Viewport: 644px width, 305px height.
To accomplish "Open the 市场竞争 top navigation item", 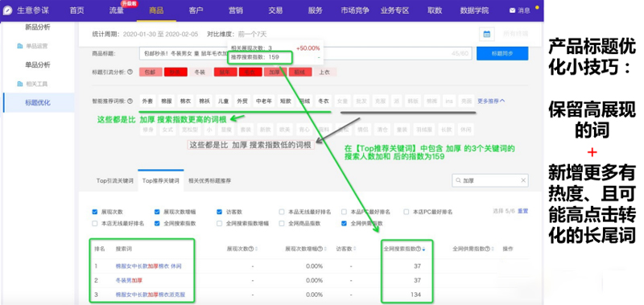I will coord(355,10).
